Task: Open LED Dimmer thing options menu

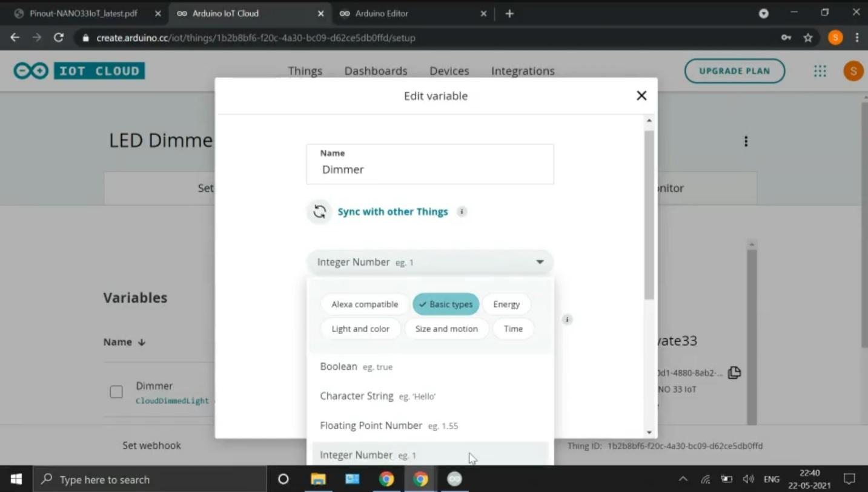Action: (746, 141)
